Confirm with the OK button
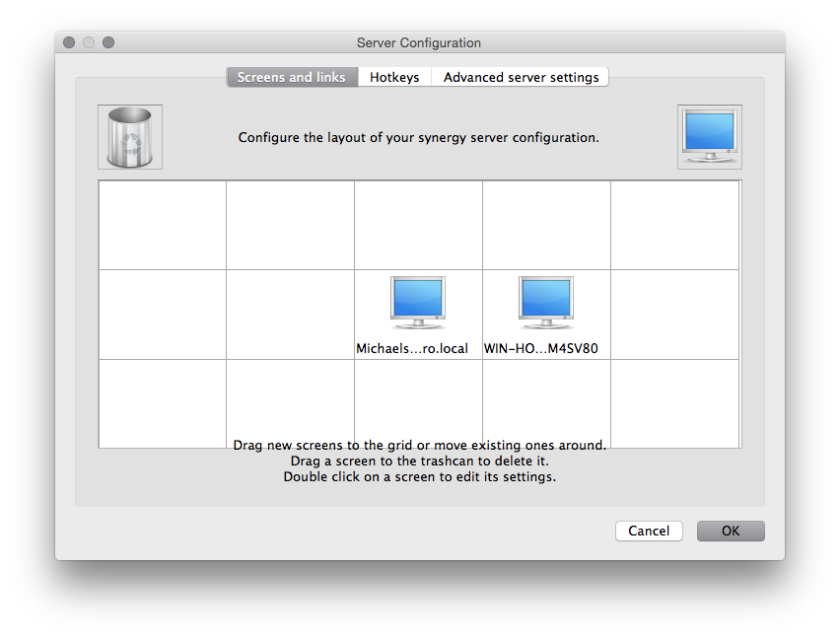The image size is (840, 639). pyautogui.click(x=730, y=531)
